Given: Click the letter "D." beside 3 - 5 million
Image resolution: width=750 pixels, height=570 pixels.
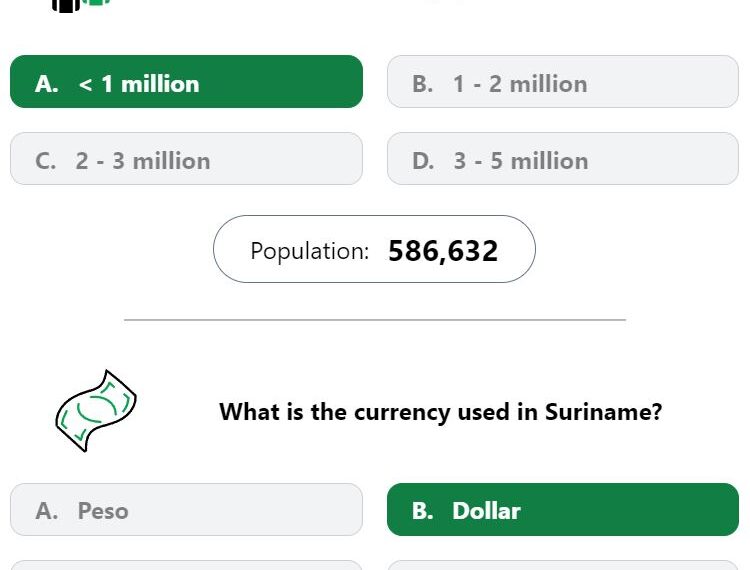Looking at the screenshot, I should [x=423, y=161].
